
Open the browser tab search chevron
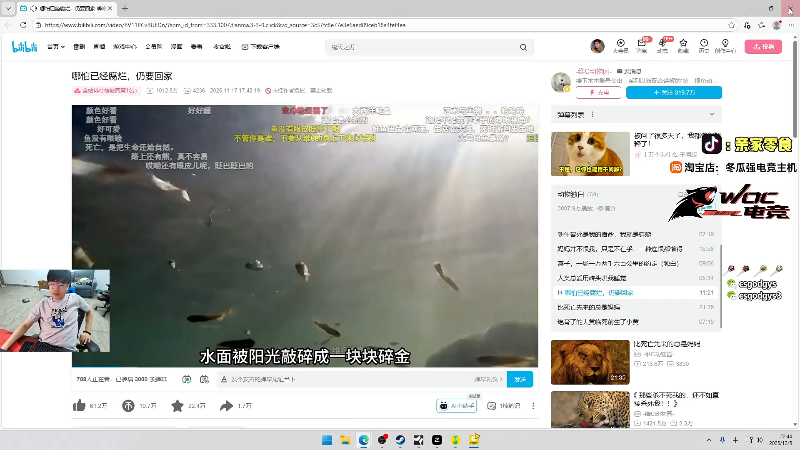(8, 8)
